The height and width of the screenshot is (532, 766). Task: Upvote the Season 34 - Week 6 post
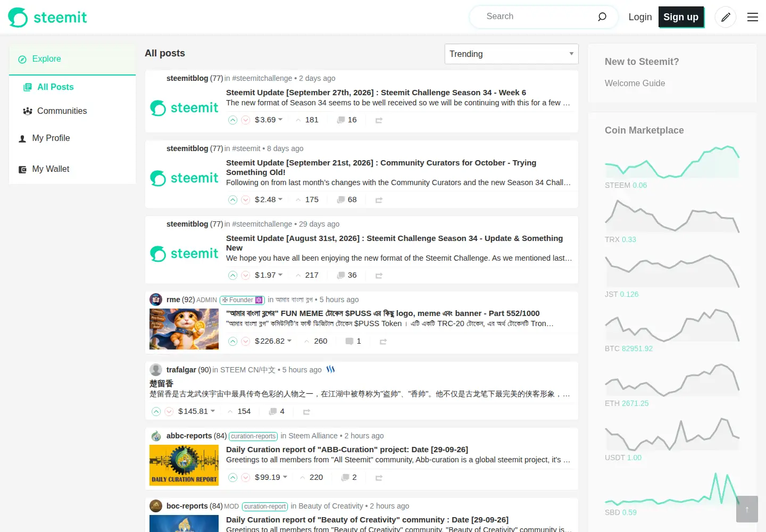[232, 120]
